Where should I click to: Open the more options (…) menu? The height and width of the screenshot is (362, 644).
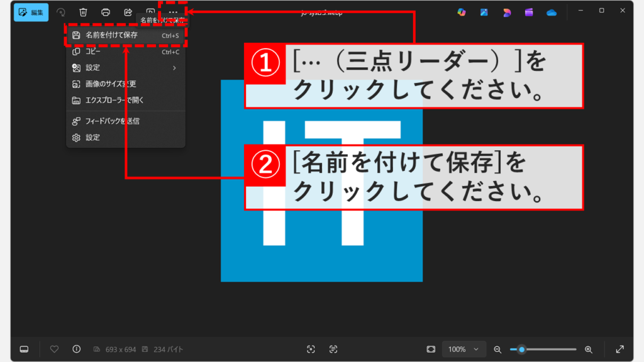coord(173,11)
